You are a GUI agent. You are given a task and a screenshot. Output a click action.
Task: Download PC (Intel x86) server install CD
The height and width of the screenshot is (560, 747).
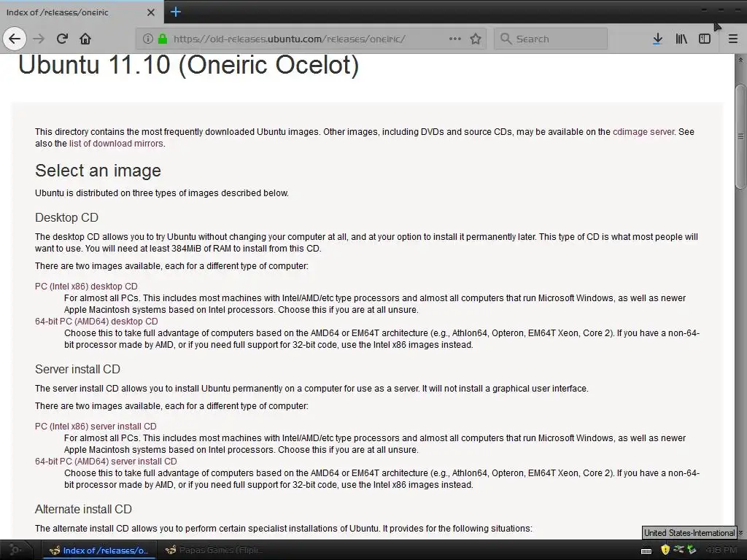[96, 426]
